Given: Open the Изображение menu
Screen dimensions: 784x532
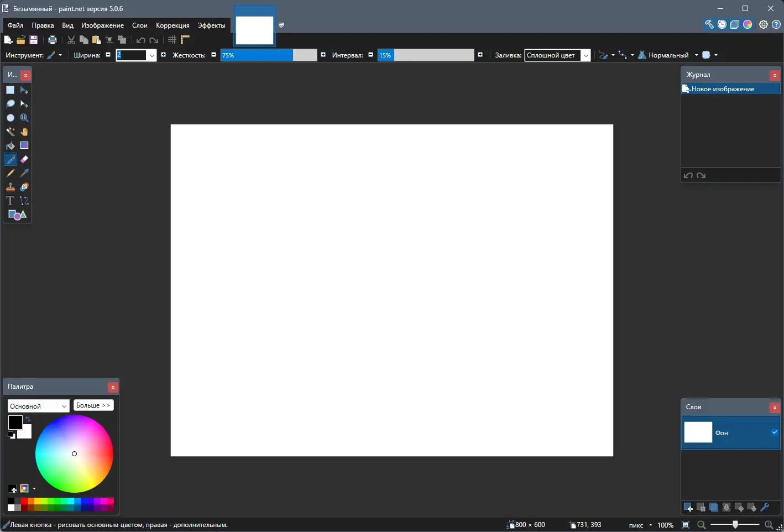Looking at the screenshot, I should 102,25.
